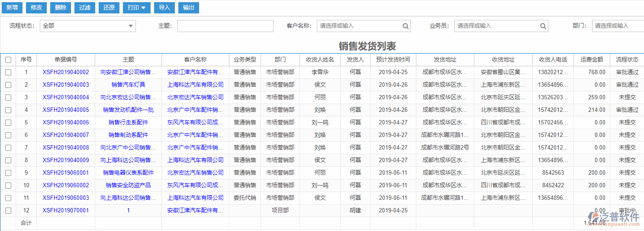Check the row for XSFH2019040002
644x231 pixels.
8,72
